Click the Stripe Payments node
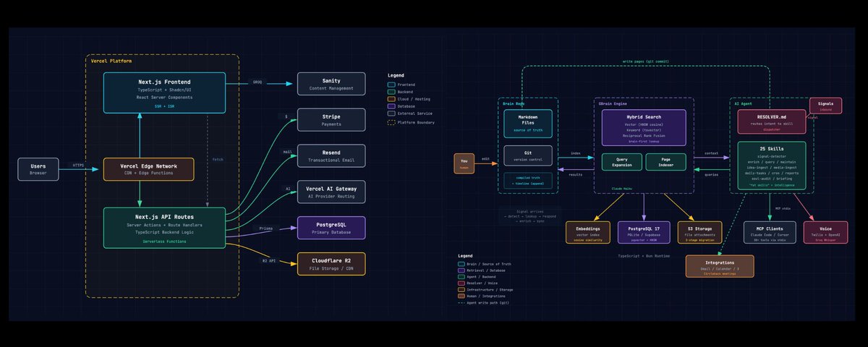The image size is (868, 347). pos(331,120)
